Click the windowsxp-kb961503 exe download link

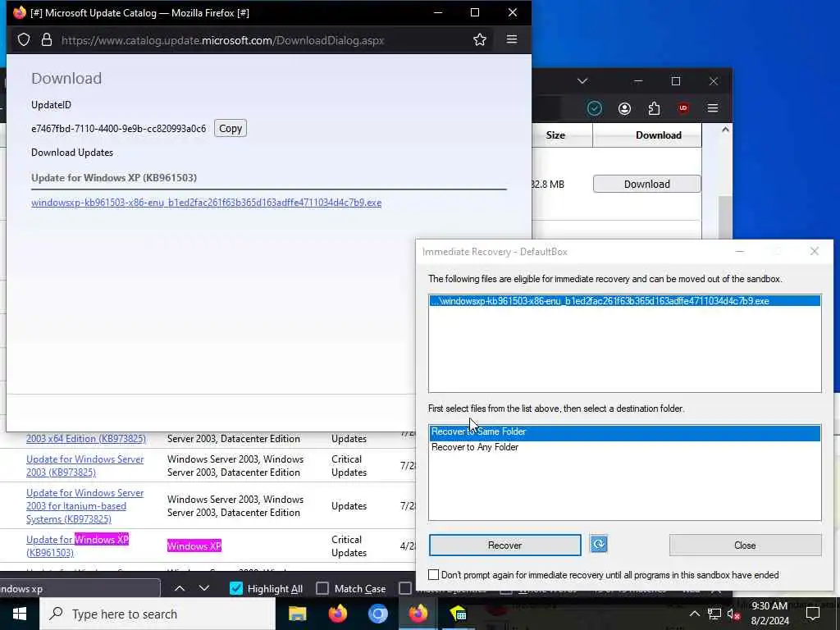206,203
